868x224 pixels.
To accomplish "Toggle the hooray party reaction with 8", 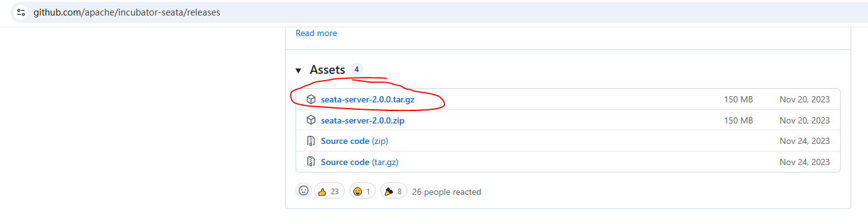I will 394,191.
